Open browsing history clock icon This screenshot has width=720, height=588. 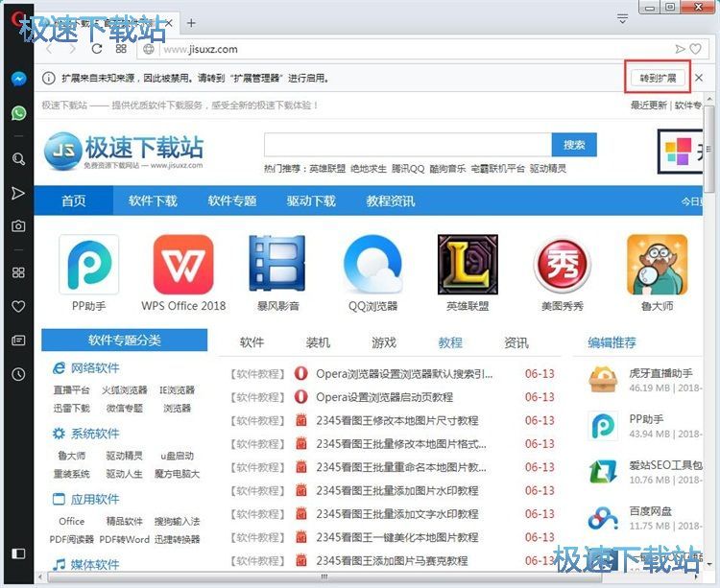pos(18,374)
